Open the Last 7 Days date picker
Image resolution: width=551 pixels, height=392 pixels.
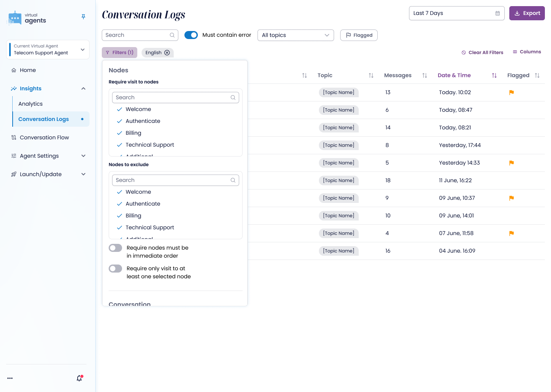pyautogui.click(x=457, y=13)
